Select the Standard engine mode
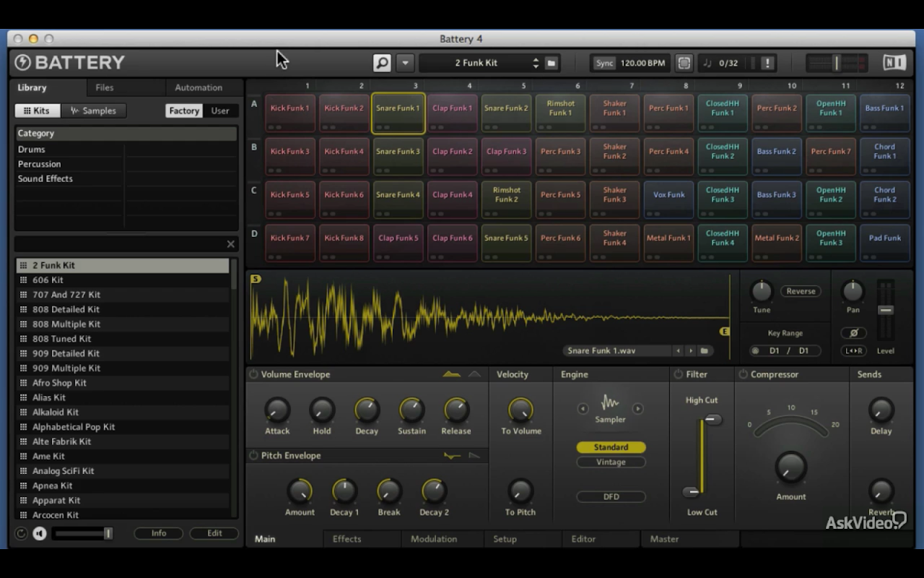Screen dimensions: 924x578 (611, 447)
